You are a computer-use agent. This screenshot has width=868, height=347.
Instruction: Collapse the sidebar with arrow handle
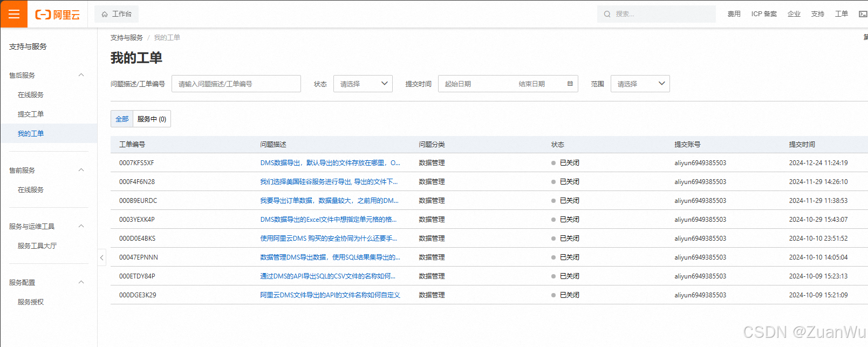[x=101, y=257]
